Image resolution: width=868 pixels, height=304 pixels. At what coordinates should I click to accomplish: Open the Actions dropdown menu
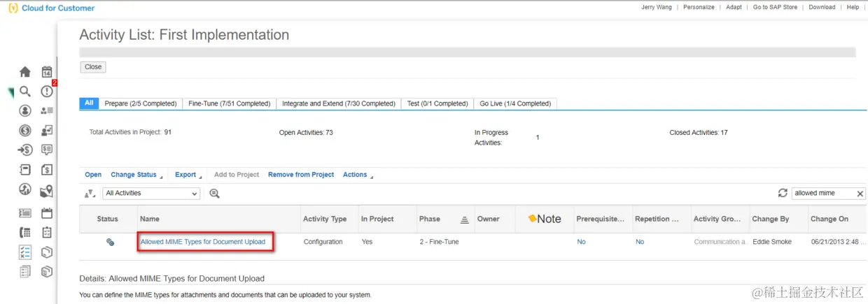358,175
